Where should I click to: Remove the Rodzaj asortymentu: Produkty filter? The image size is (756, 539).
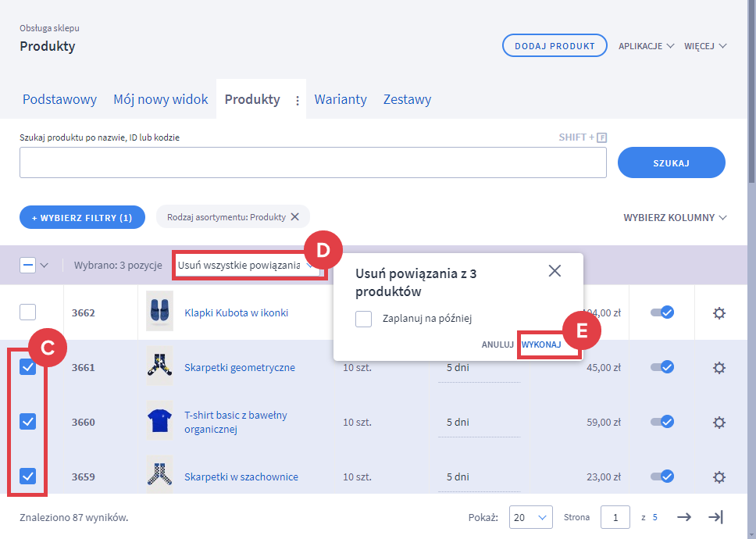294,217
